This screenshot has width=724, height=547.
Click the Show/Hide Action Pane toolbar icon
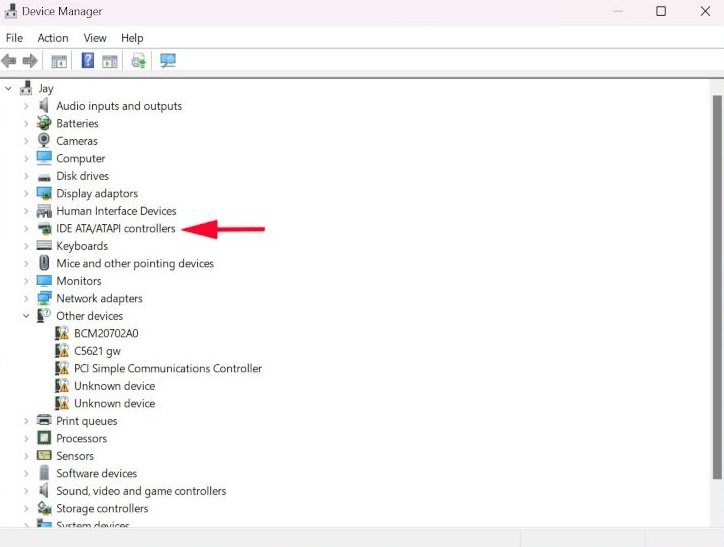click(x=110, y=61)
